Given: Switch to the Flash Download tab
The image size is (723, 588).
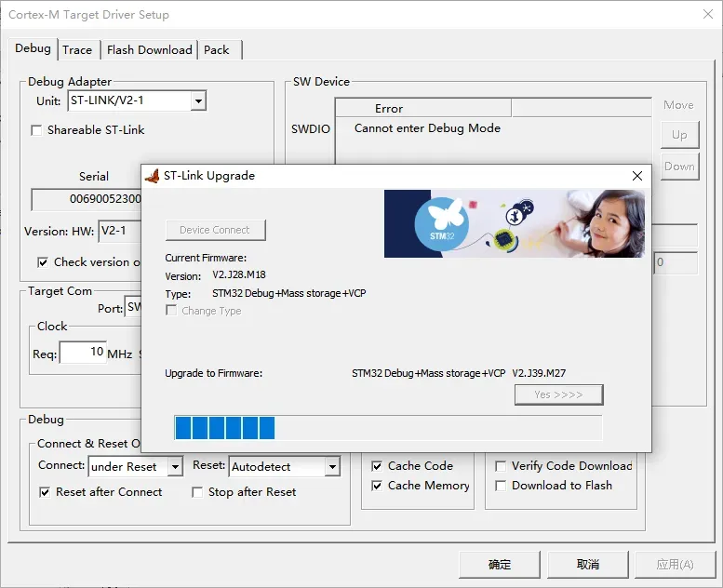Looking at the screenshot, I should (150, 50).
